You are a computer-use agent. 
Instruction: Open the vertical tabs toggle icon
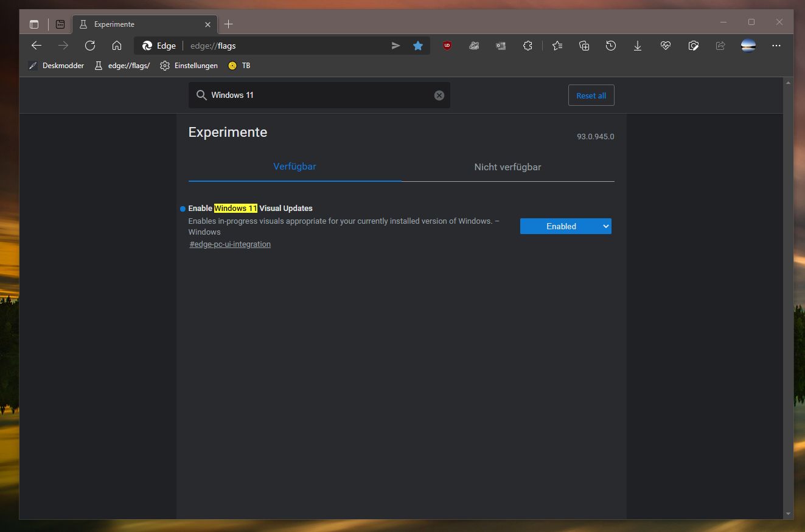(34, 24)
